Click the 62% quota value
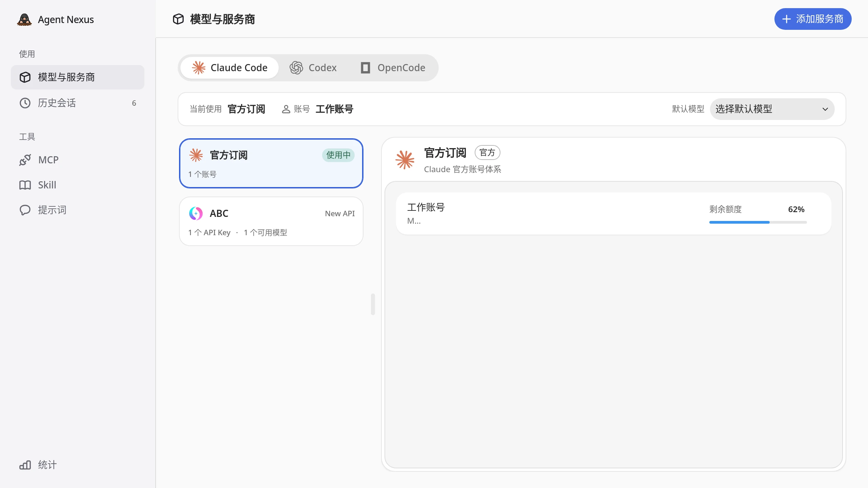The width and height of the screenshot is (868, 488). click(x=796, y=209)
